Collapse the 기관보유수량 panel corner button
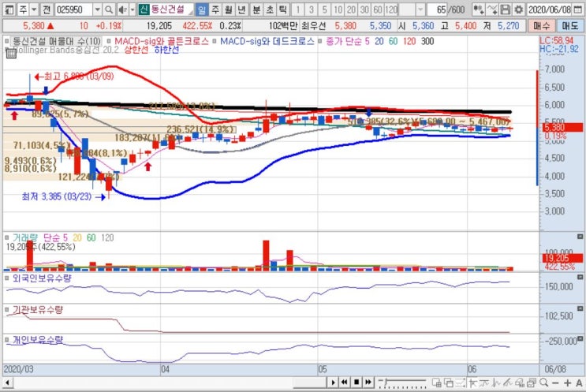The width and height of the screenshot is (586, 392). point(580,308)
